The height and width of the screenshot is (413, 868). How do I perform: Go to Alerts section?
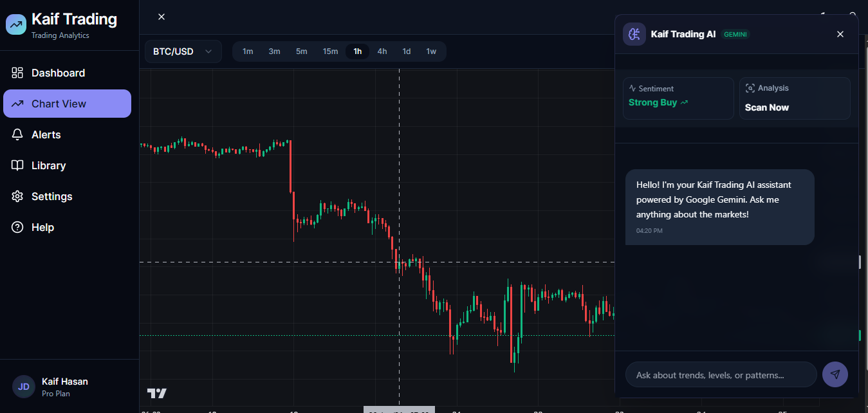click(67, 134)
